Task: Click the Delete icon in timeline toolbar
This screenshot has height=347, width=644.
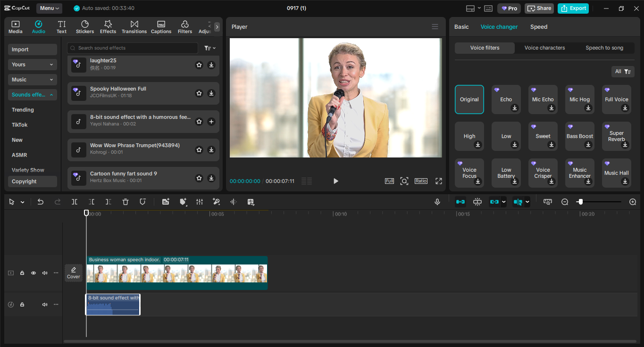Action: pyautogui.click(x=125, y=201)
